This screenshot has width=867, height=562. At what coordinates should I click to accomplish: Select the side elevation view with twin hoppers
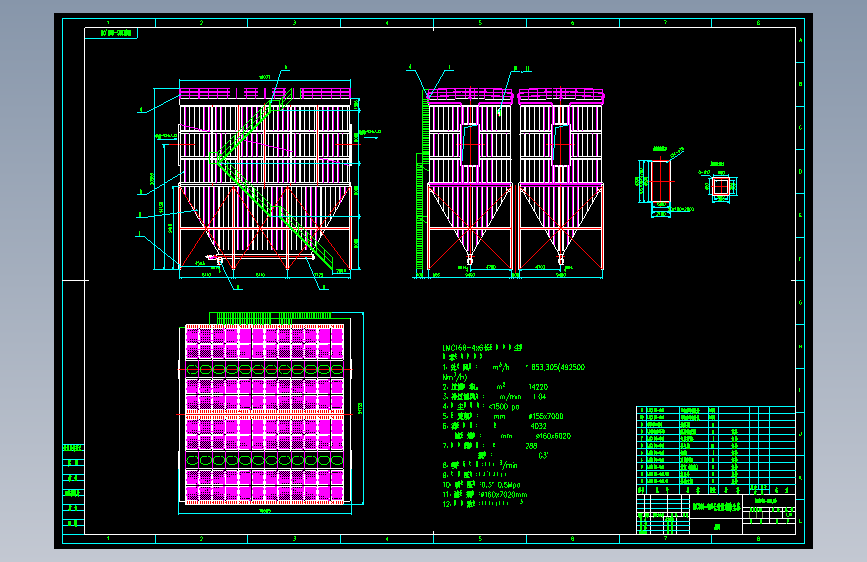click(x=510, y=181)
